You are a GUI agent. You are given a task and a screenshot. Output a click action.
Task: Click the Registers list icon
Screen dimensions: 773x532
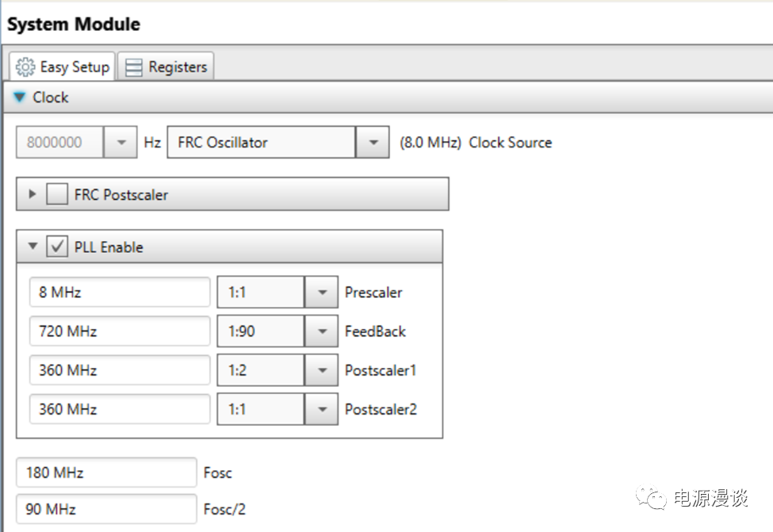click(135, 67)
